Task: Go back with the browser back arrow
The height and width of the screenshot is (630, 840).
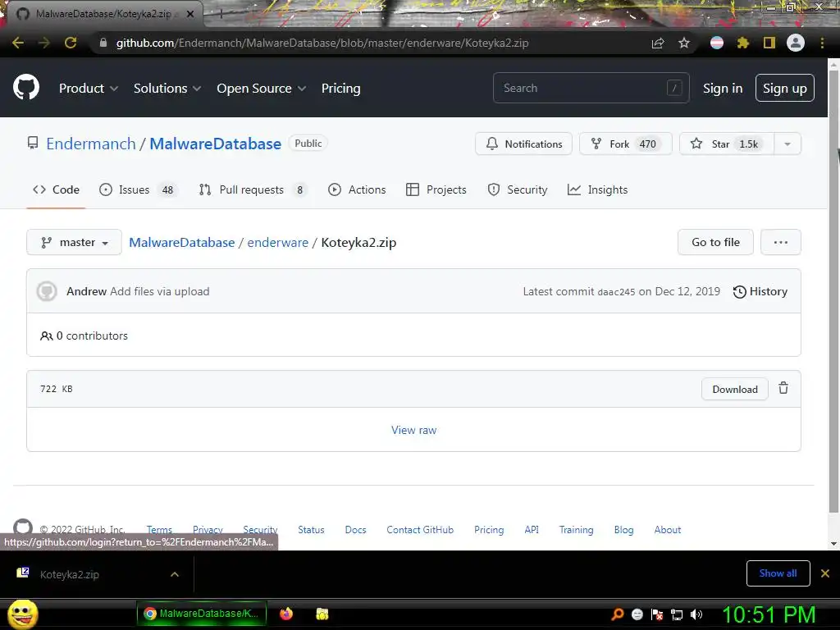Action: 18,43
